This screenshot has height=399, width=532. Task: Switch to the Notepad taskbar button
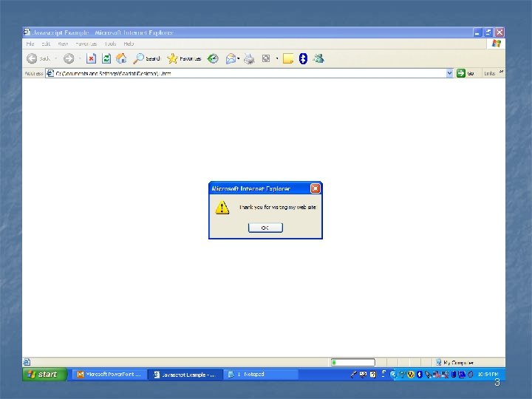click(x=262, y=374)
